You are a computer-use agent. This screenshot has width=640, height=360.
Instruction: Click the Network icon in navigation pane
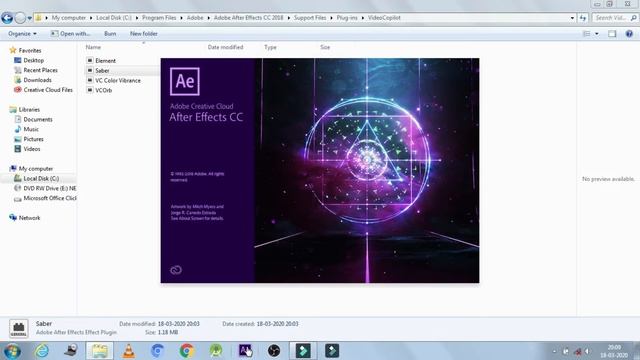[x=13, y=218]
